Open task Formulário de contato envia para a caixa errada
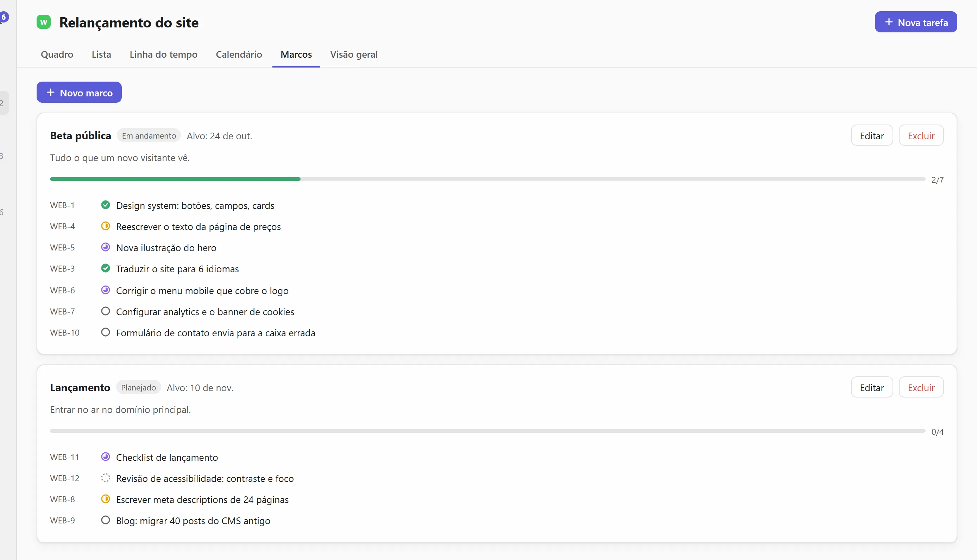977x560 pixels. (x=216, y=333)
